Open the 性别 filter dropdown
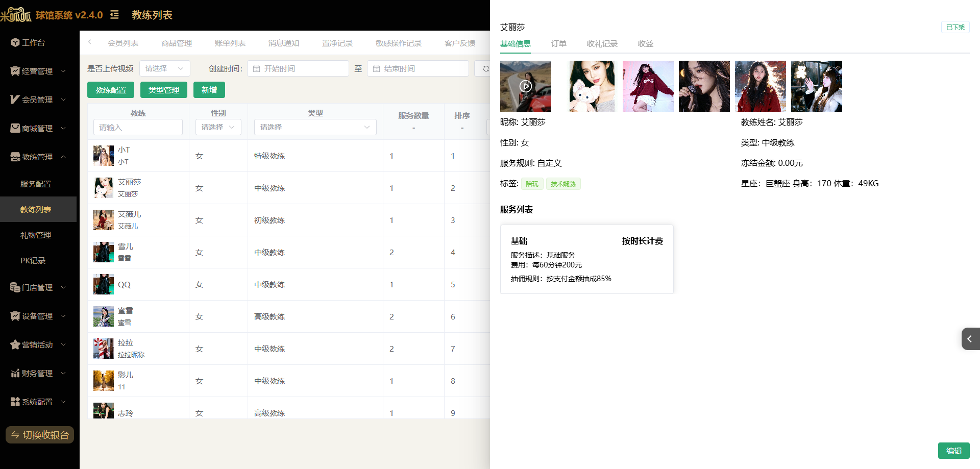 click(218, 127)
